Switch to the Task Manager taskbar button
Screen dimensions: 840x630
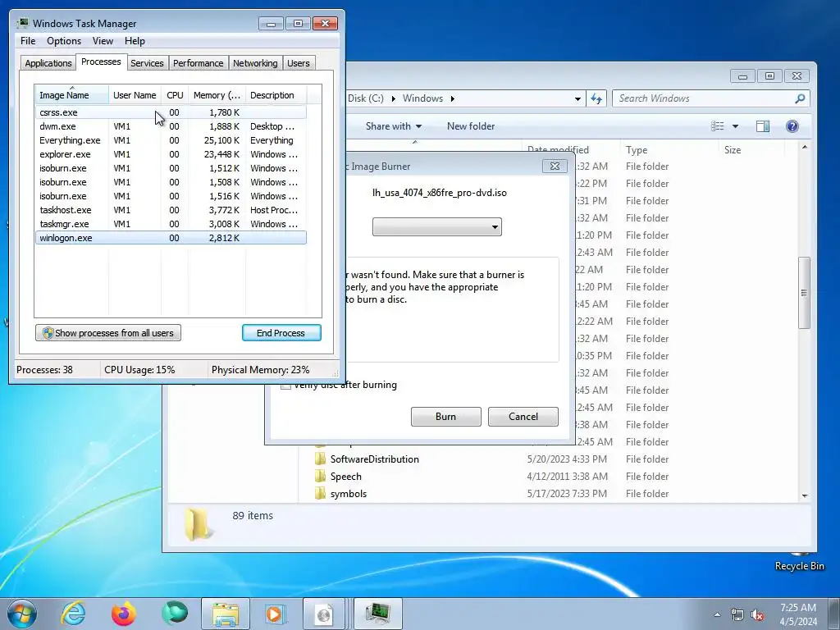pos(377,614)
